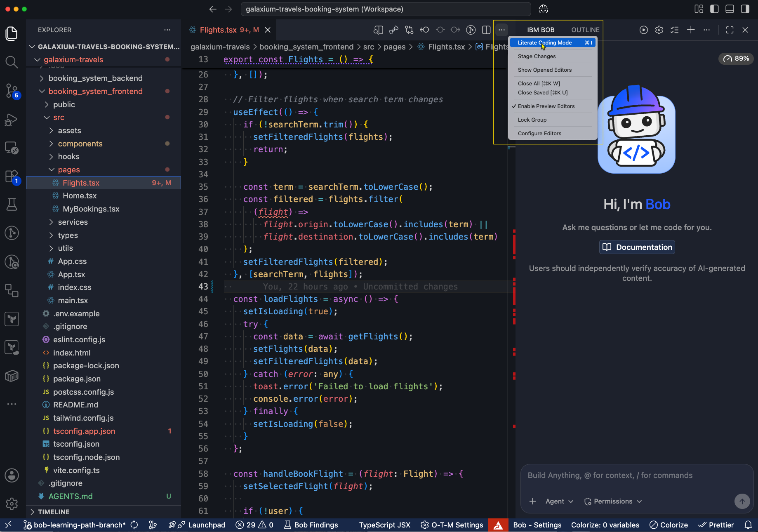Open the Remote Explorer view
The image size is (758, 532).
point(12,148)
